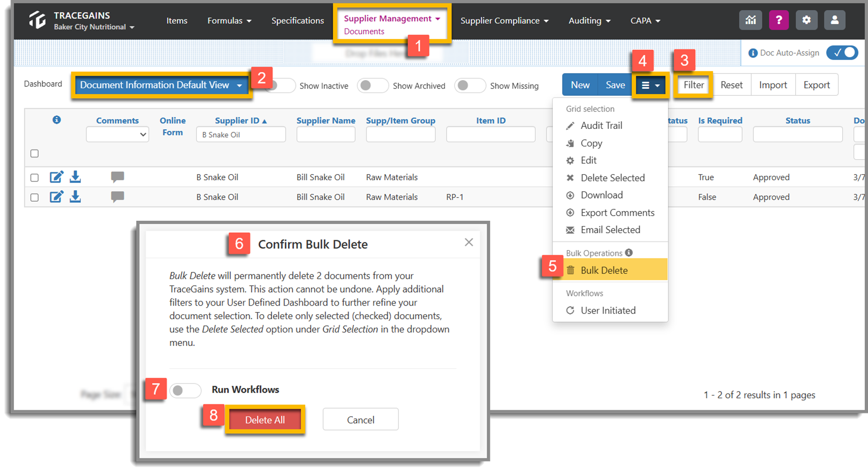Click the Supp/Item Group filter field
The height and width of the screenshot is (472, 868).
[401, 135]
